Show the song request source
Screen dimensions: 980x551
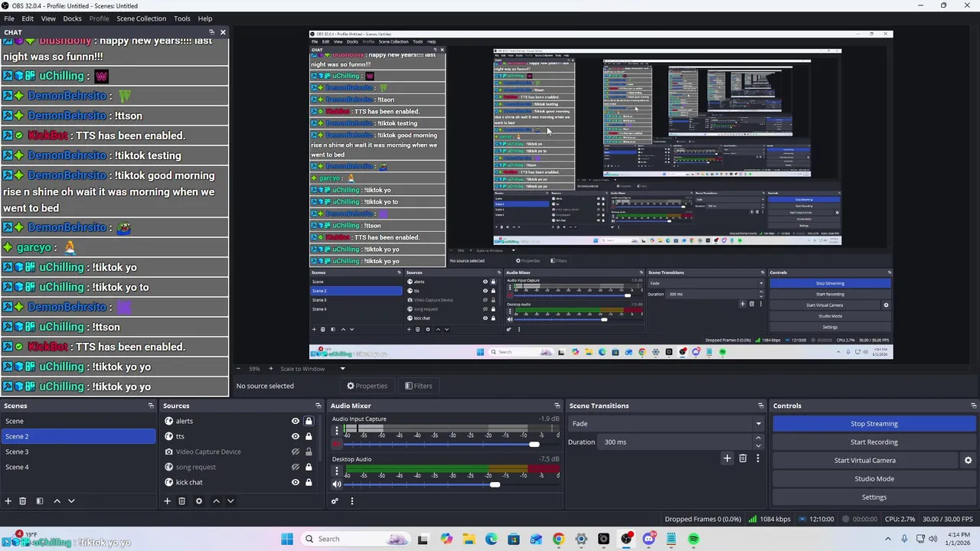tap(295, 467)
